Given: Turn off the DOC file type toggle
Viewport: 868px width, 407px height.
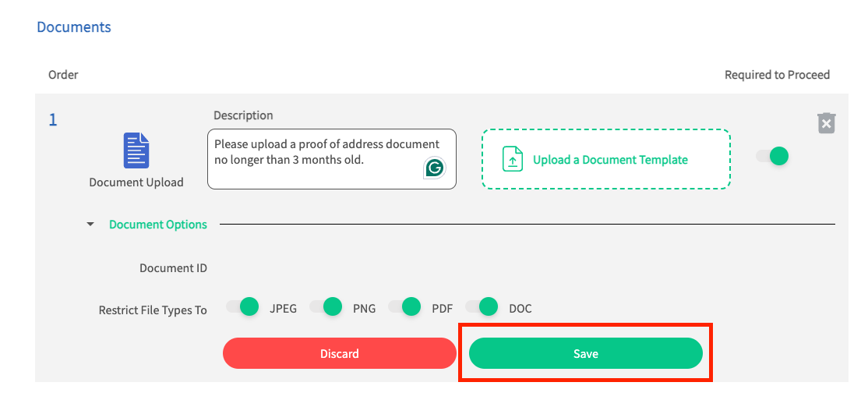Looking at the screenshot, I should (482, 306).
